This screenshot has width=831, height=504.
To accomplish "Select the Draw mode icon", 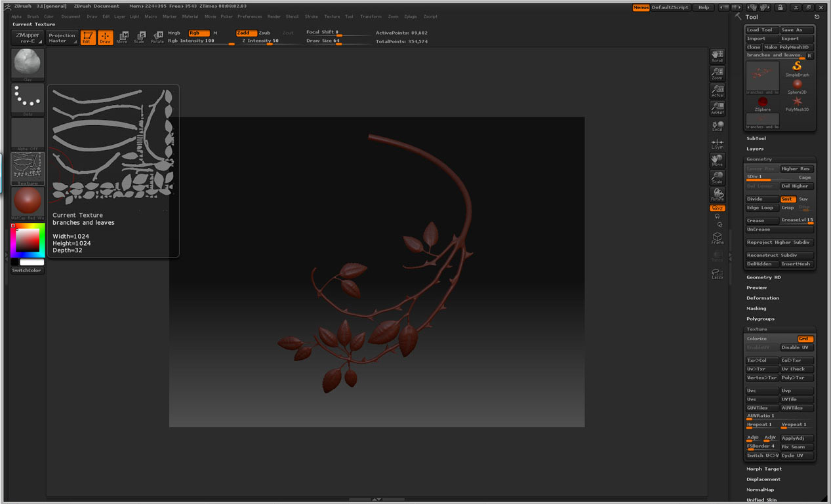I will [x=105, y=37].
